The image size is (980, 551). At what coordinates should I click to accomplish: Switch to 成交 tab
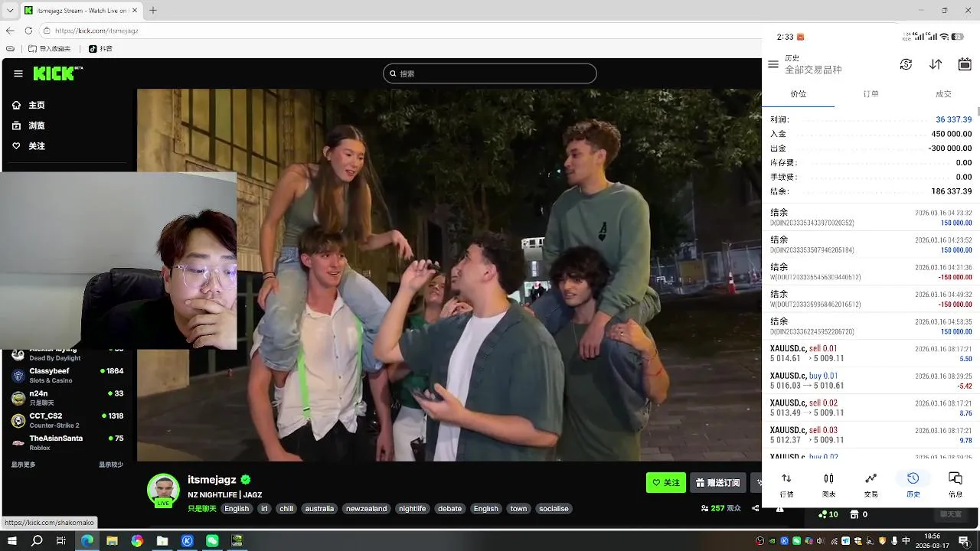[x=943, y=93]
